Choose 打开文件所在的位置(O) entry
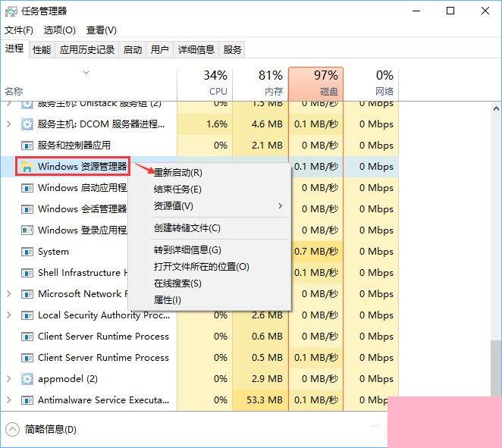502x448 pixels. coord(210,267)
